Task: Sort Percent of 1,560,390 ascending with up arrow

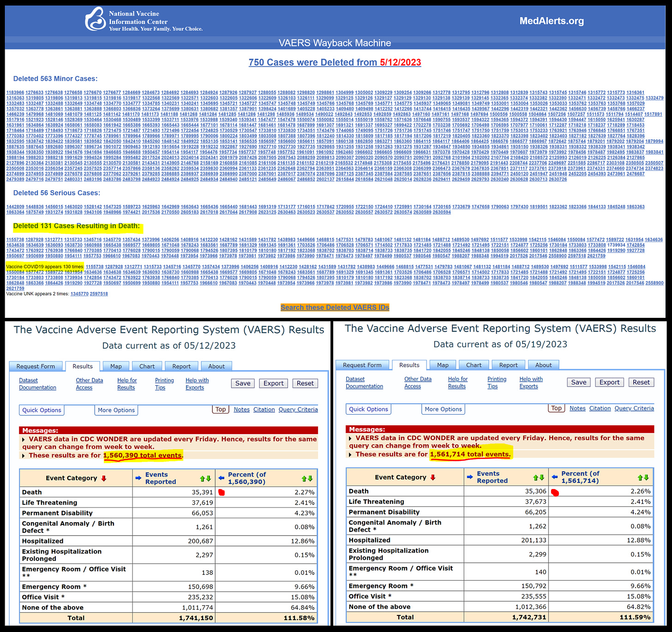Action: pyautogui.click(x=304, y=478)
